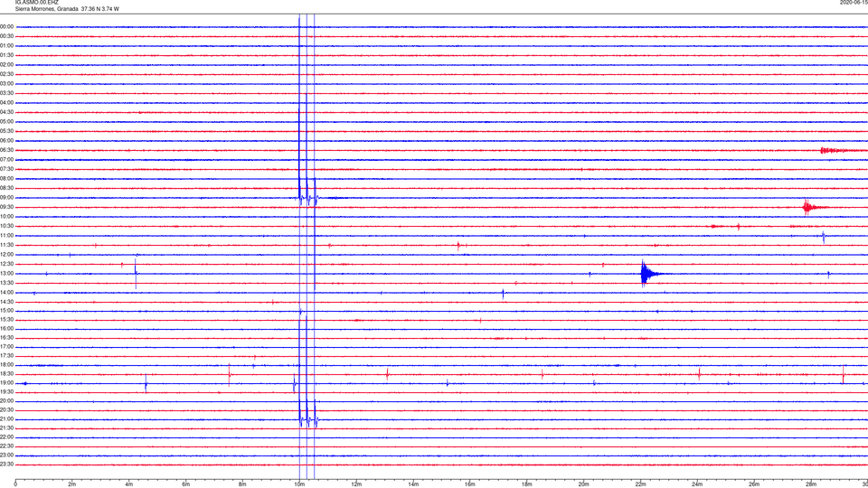Select the 06:30 trace time label

tap(6, 150)
